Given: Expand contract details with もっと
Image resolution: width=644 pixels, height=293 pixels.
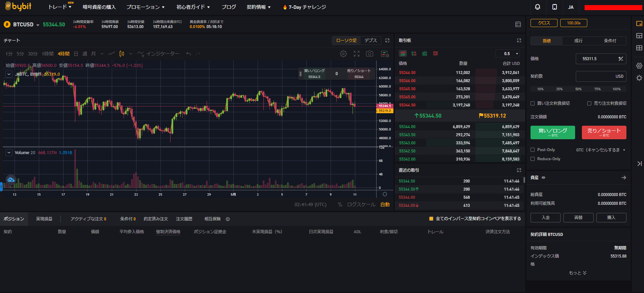Looking at the screenshot, I should point(578,273).
